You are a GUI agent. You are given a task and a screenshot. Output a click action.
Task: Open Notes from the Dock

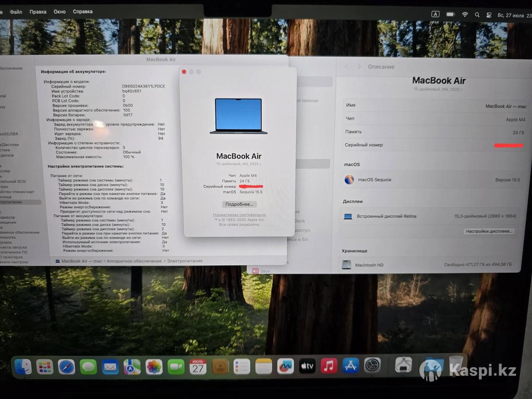(x=263, y=367)
